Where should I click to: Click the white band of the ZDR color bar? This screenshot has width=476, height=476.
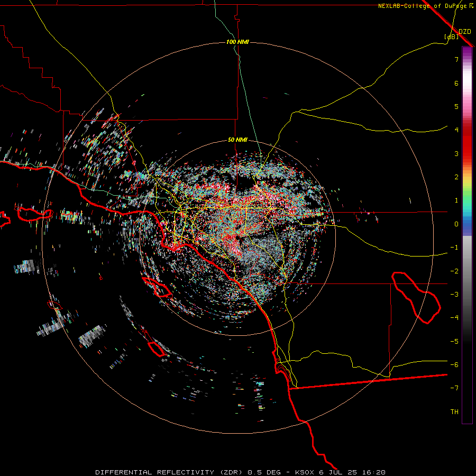(x=467, y=80)
